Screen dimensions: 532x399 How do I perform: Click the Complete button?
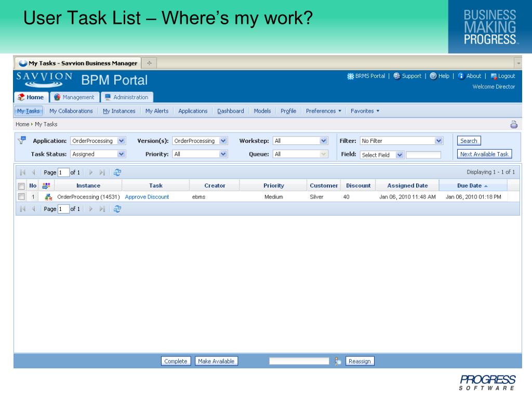pos(176,361)
